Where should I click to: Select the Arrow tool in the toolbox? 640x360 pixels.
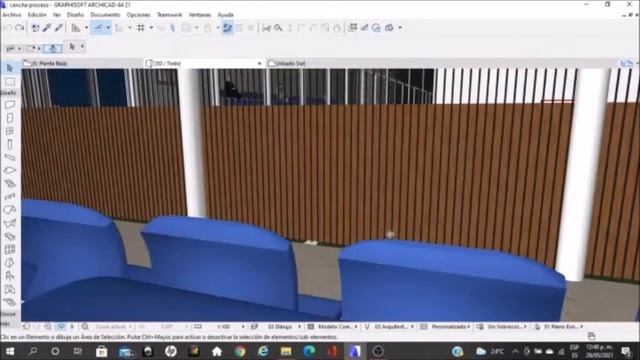pyautogui.click(x=10, y=68)
